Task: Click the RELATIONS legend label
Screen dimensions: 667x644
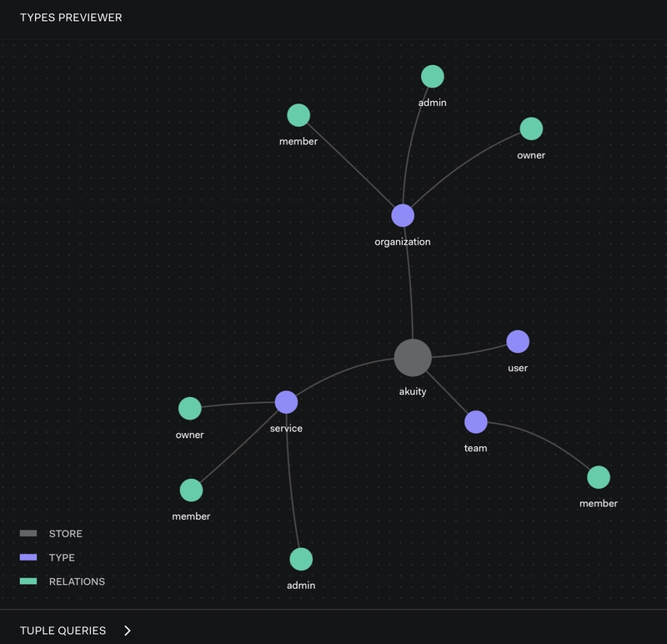Action: 77,582
